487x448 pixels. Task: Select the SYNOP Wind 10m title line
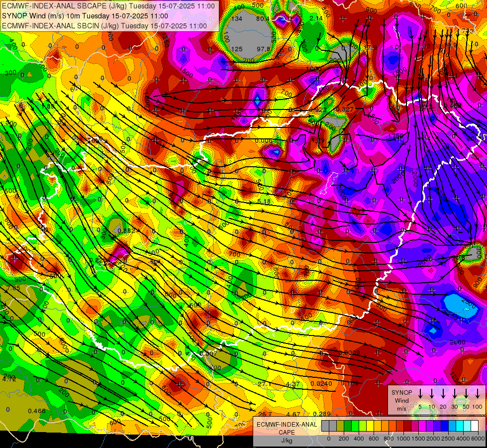pyautogui.click(x=85, y=16)
